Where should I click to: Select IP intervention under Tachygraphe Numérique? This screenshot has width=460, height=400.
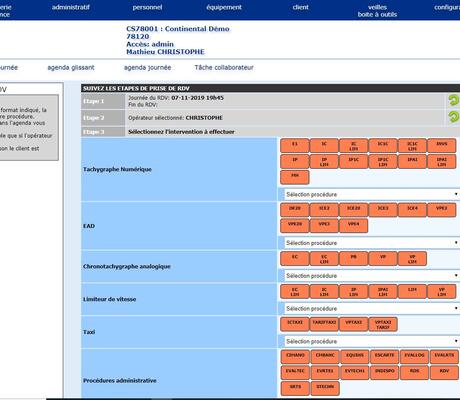[295, 161]
